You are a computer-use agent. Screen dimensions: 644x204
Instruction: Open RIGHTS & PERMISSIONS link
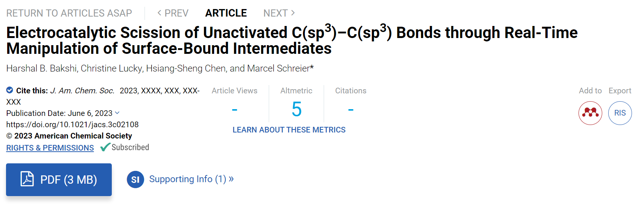point(50,148)
